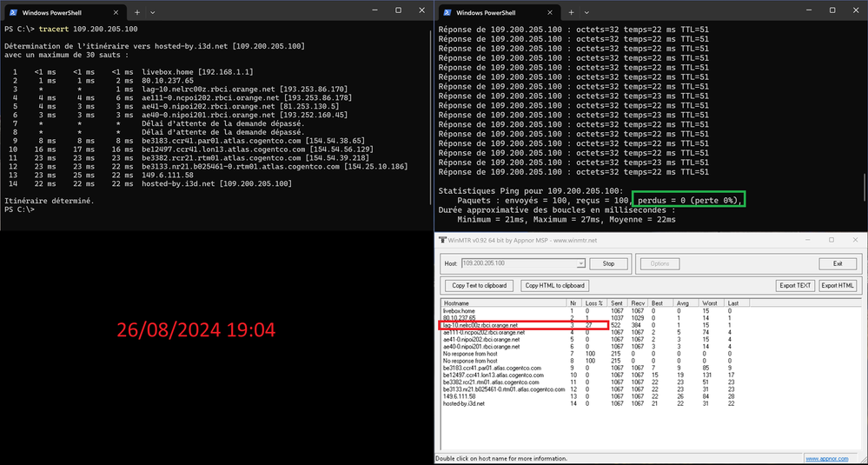Click the Export TEXT button
The width and height of the screenshot is (868, 465).
point(794,285)
